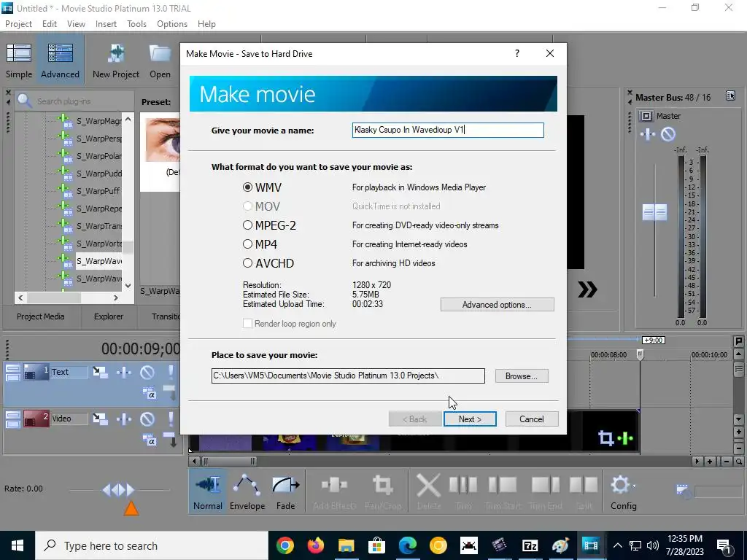Open 7-Zip from the taskbar

pyautogui.click(x=530, y=545)
